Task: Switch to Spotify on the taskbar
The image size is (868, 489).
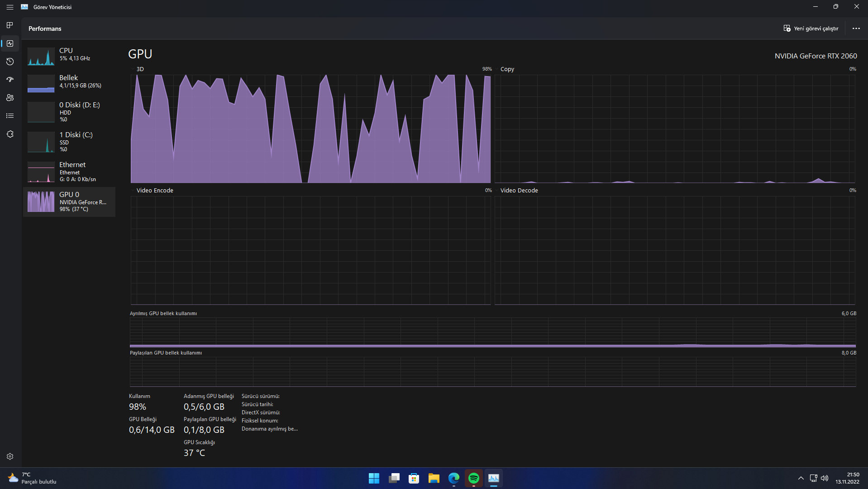Action: pyautogui.click(x=473, y=478)
